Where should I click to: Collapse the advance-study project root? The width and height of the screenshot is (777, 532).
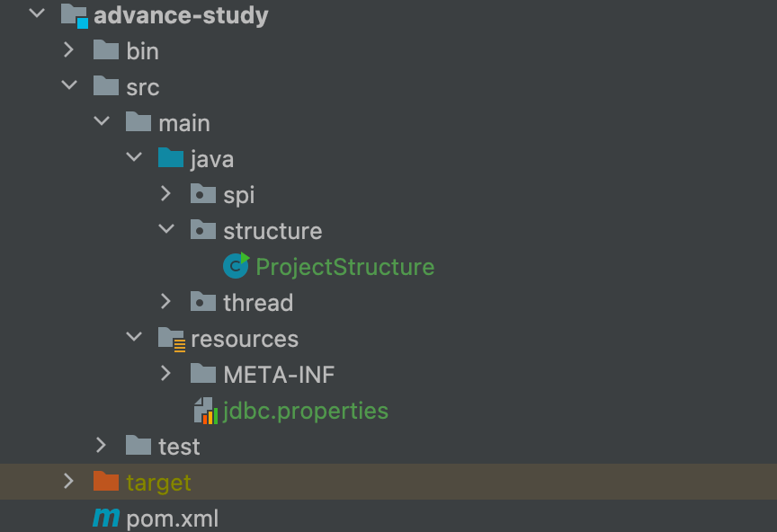tap(37, 13)
